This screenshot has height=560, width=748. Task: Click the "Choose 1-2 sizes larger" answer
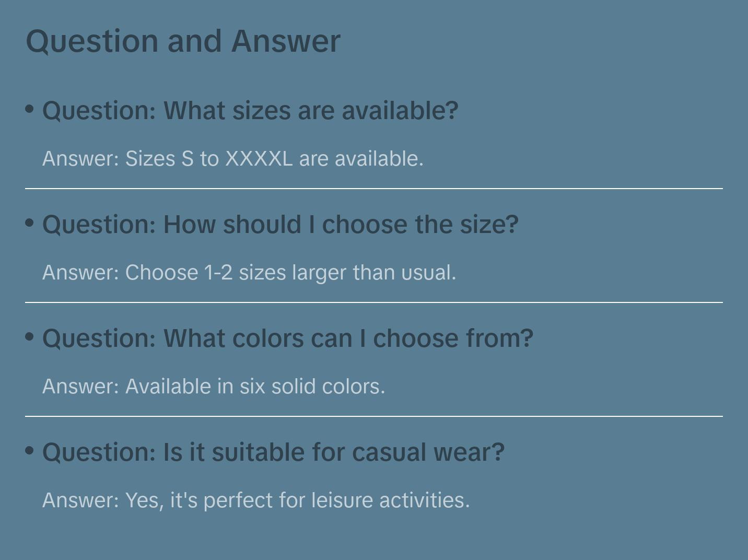(249, 273)
